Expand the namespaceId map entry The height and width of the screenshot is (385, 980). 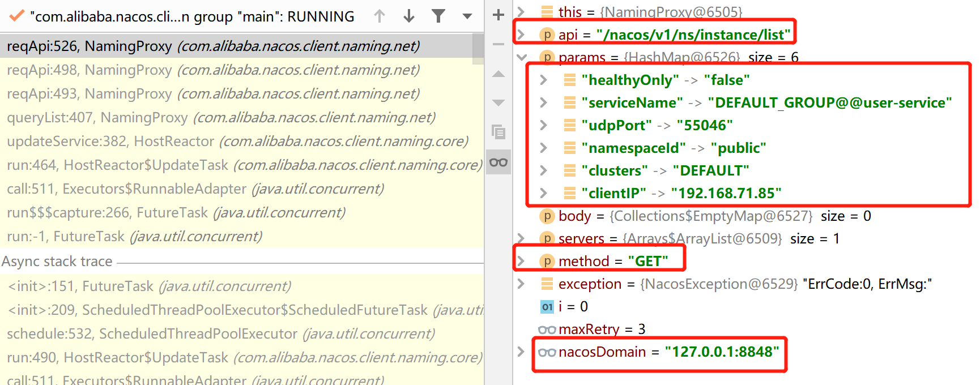pos(544,148)
